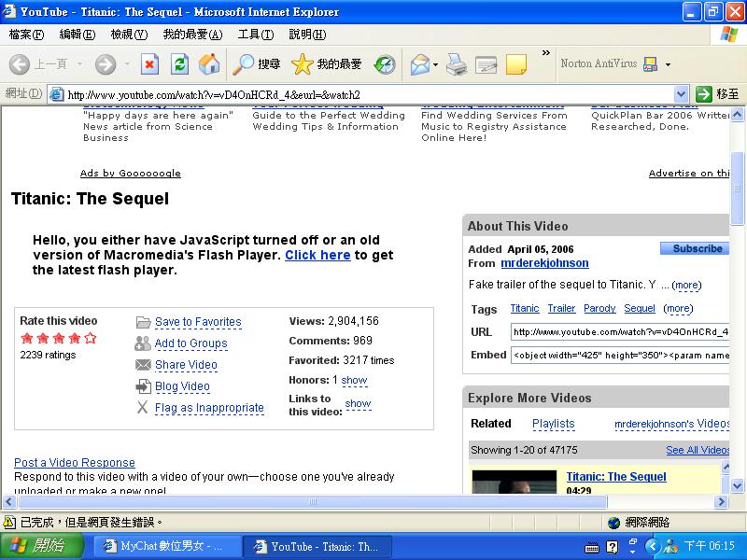
Task: Open the 工具(T) menu
Action: 256,35
